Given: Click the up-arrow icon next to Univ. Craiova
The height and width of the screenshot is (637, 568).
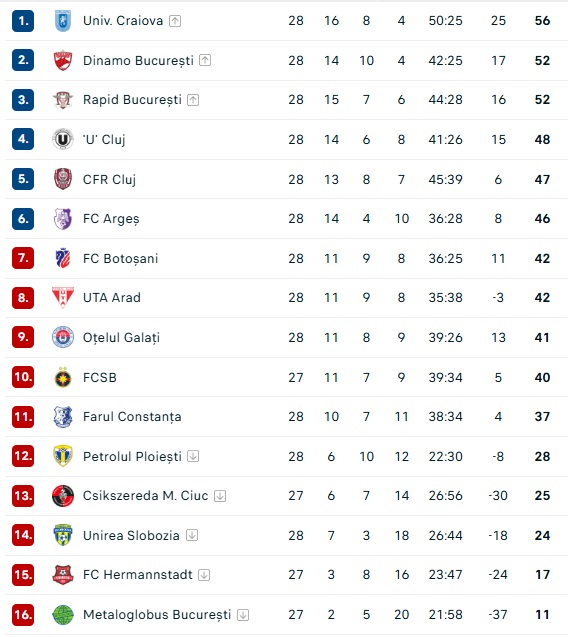Looking at the screenshot, I should 175,21.
